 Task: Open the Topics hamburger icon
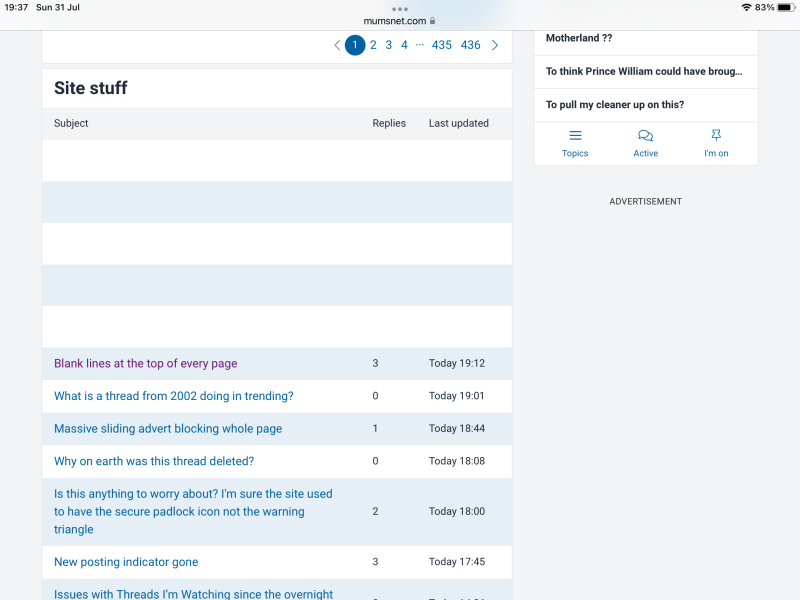coord(575,136)
